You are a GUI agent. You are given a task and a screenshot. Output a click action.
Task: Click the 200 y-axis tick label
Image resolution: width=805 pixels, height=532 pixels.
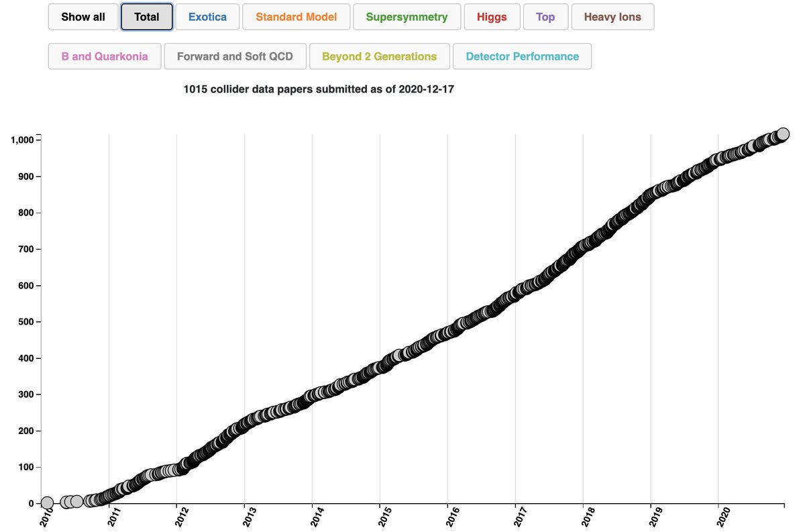(25, 431)
